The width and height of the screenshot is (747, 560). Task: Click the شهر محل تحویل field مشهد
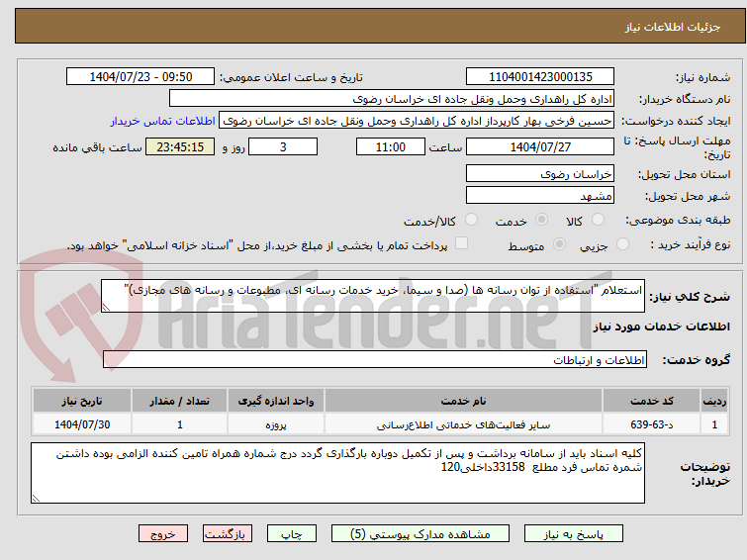tap(540, 195)
